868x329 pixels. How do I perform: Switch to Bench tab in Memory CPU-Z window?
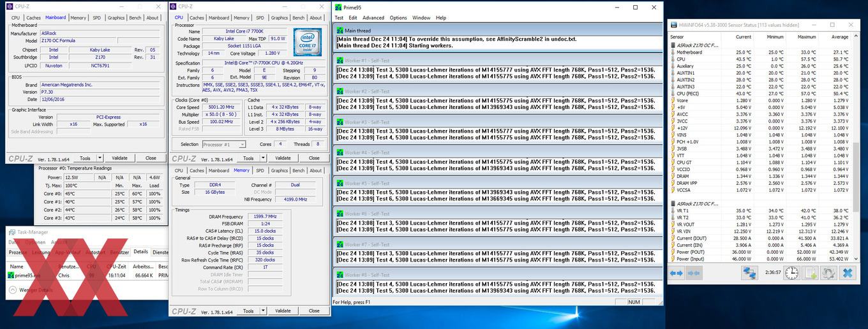[298, 171]
